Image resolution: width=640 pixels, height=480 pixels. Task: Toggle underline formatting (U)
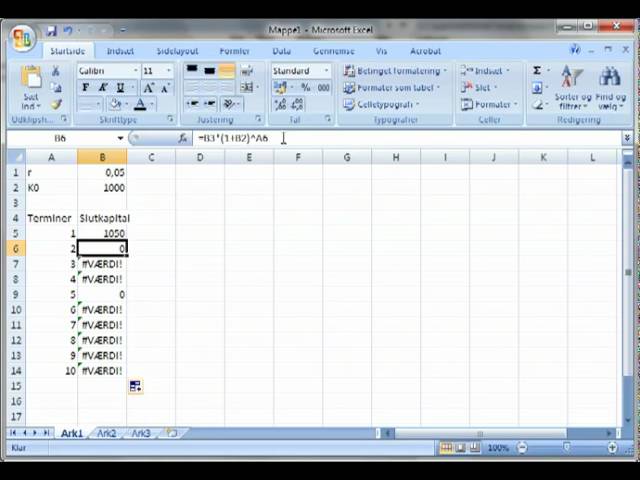pyautogui.click(x=120, y=87)
